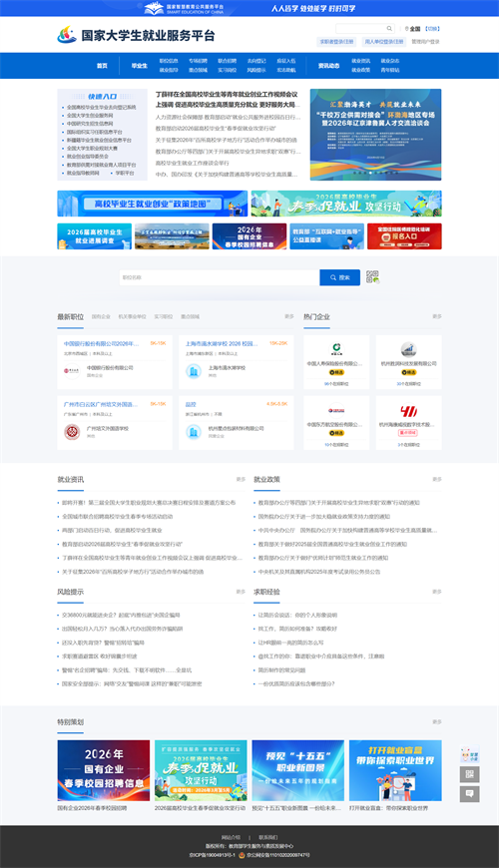Viewport: 499px width, 868px height.
Task: Open 简历制作的常见问题 article
Action: (x=281, y=669)
